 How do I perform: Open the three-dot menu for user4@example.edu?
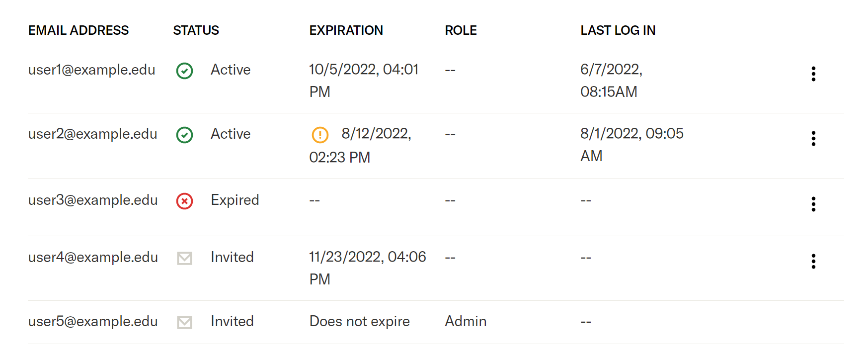(813, 261)
